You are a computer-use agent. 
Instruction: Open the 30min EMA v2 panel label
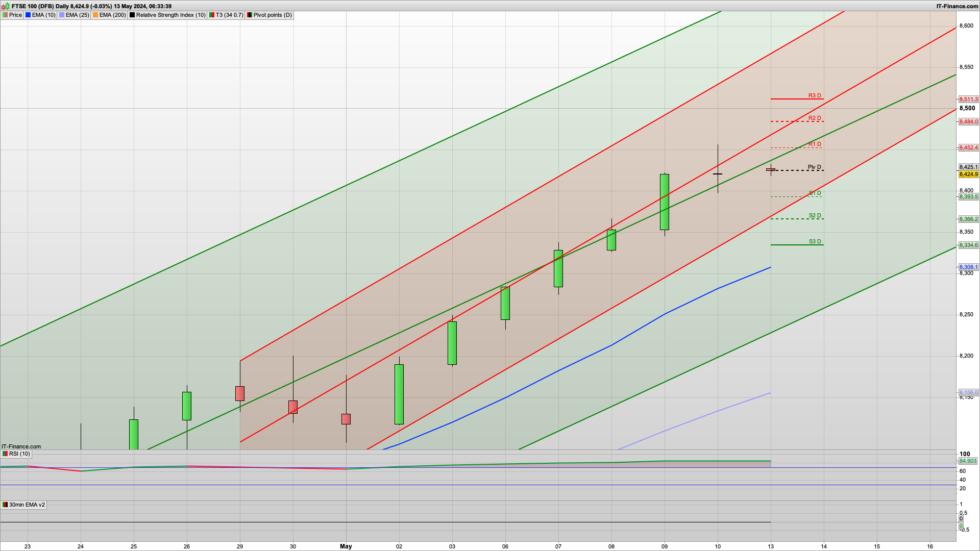[x=27, y=505]
